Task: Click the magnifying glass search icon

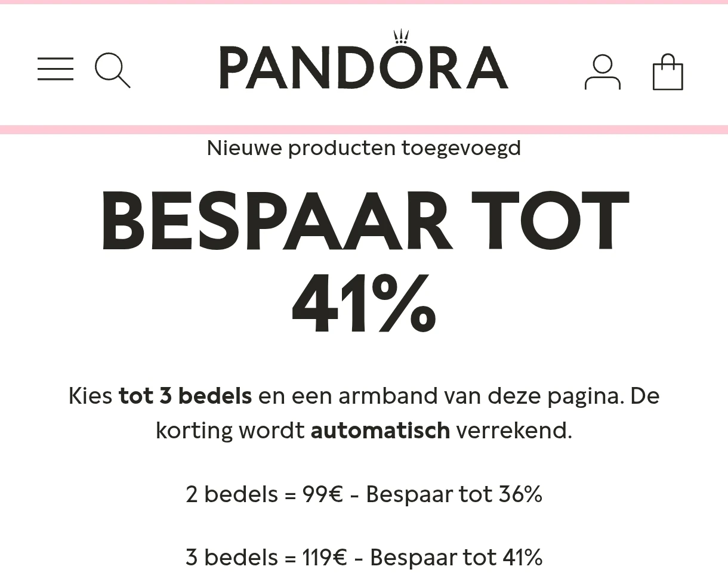Action: pyautogui.click(x=112, y=70)
